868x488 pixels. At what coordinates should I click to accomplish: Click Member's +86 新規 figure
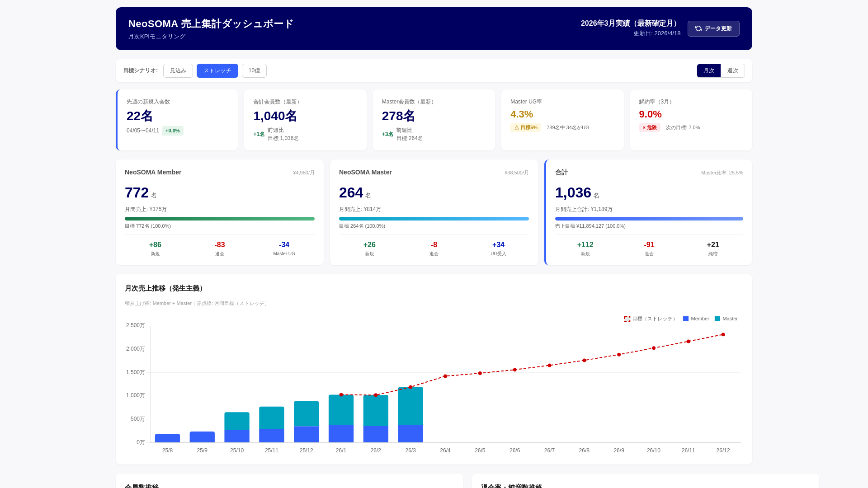coord(155,248)
